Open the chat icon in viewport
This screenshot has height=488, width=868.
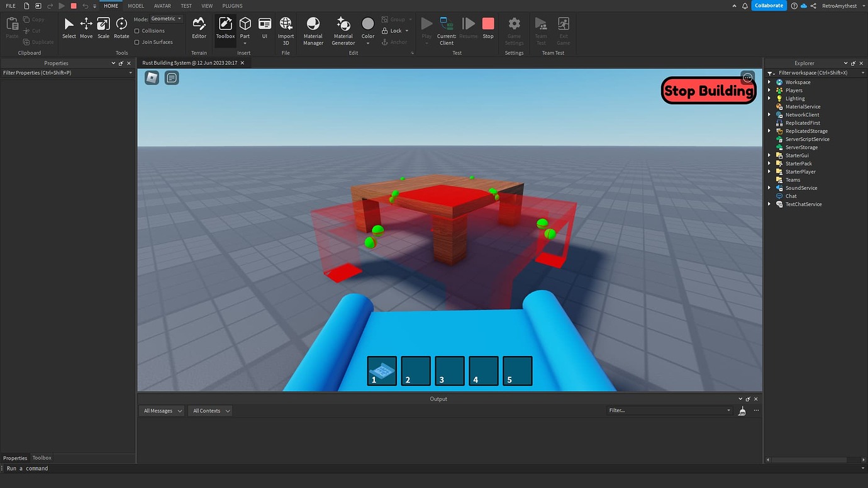click(172, 77)
